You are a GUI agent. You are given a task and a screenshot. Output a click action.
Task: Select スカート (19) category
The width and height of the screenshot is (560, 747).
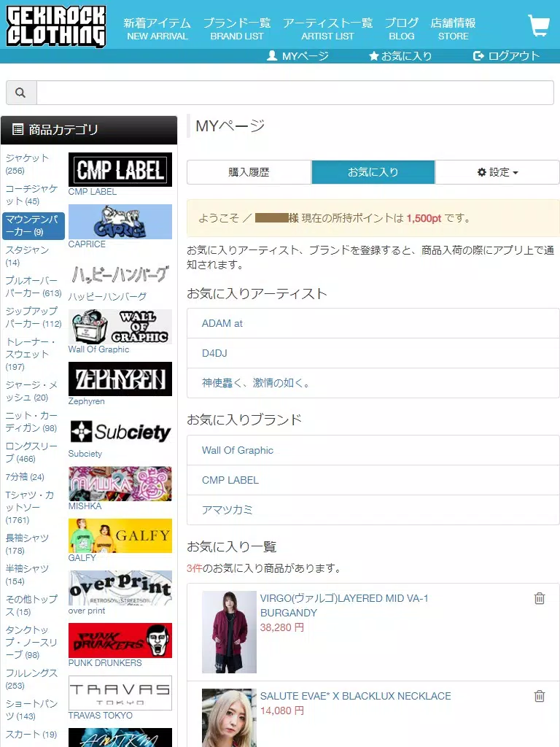tap(31, 734)
